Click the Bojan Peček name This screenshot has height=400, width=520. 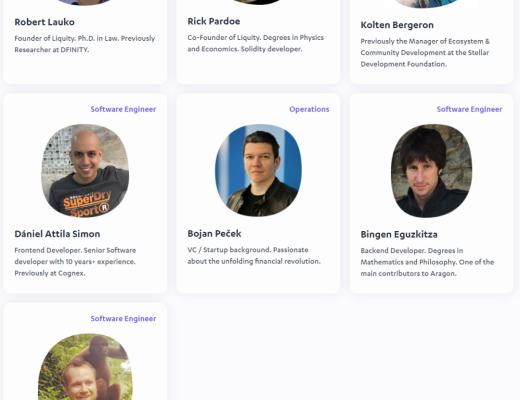(214, 234)
